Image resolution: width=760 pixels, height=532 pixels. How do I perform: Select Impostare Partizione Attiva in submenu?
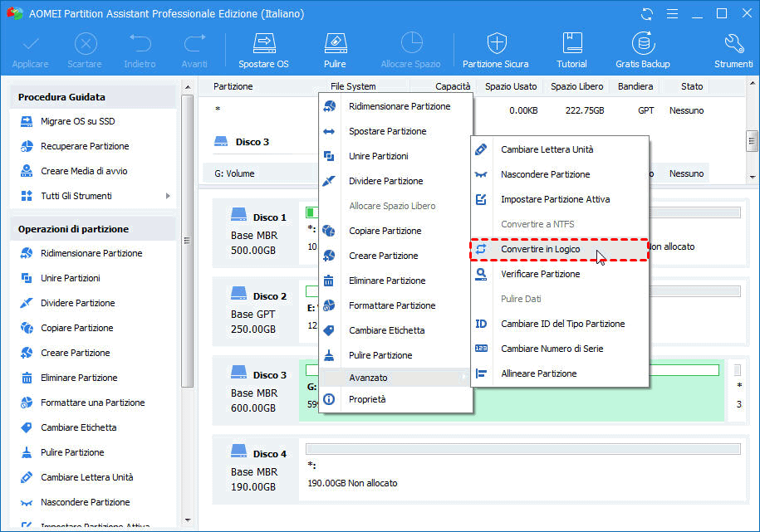[x=560, y=199]
